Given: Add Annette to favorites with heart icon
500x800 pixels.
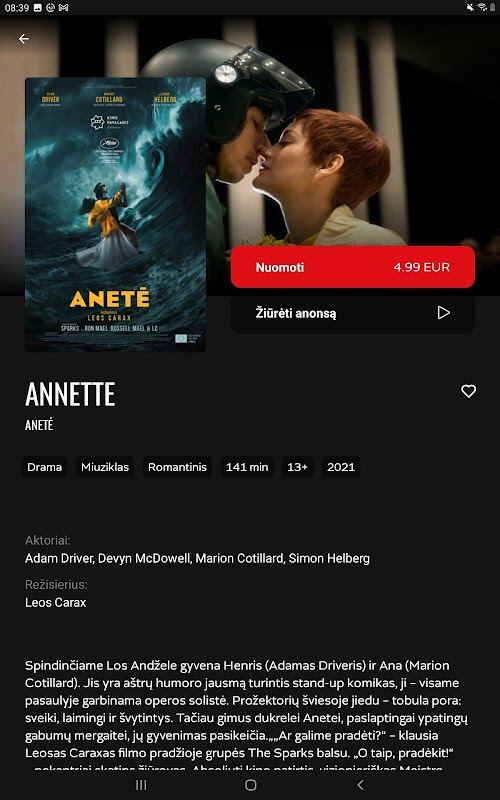Looking at the screenshot, I should [468, 391].
